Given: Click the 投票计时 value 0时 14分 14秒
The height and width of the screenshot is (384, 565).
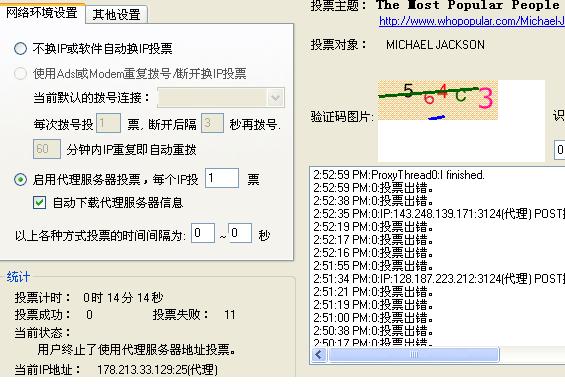Looking at the screenshot, I should click(123, 298).
